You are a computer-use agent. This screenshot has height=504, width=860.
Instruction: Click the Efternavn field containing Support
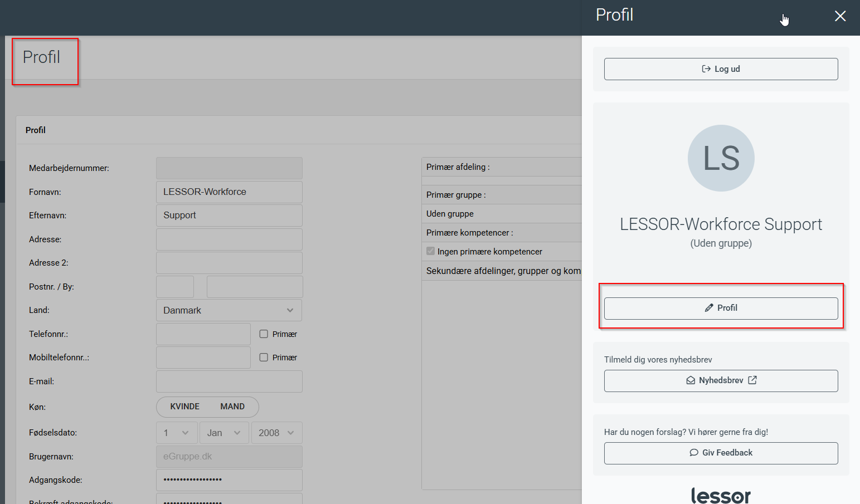229,216
